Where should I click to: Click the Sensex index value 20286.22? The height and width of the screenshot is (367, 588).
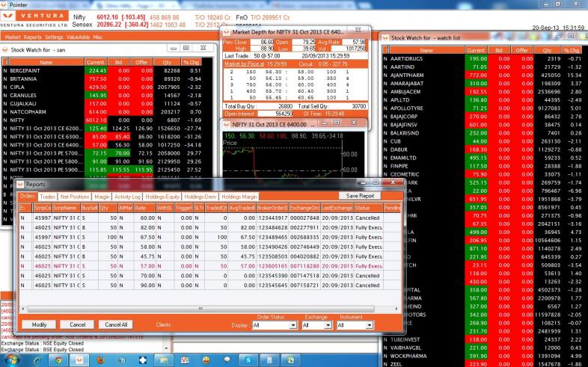pos(109,25)
